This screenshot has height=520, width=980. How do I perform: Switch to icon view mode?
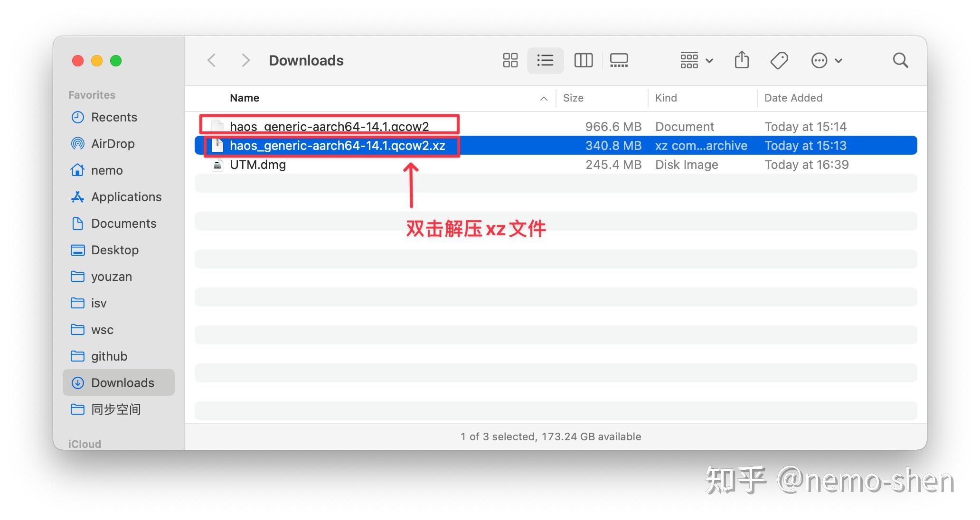509,60
